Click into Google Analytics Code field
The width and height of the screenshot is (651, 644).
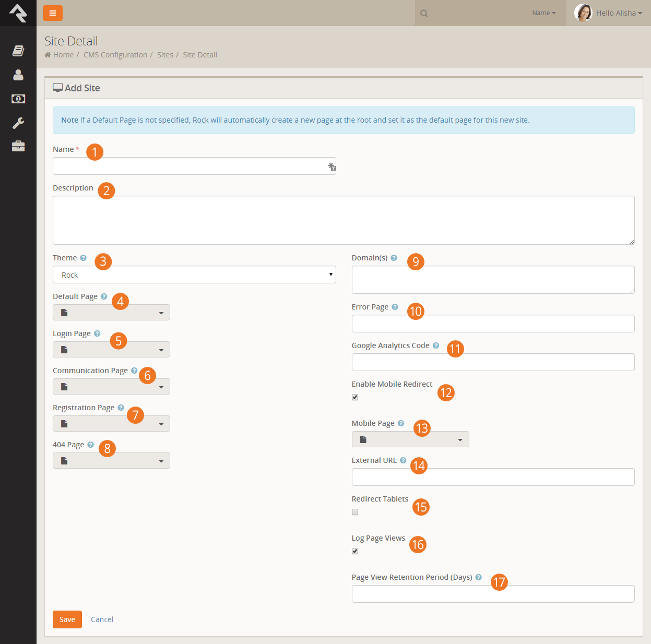pyautogui.click(x=493, y=362)
